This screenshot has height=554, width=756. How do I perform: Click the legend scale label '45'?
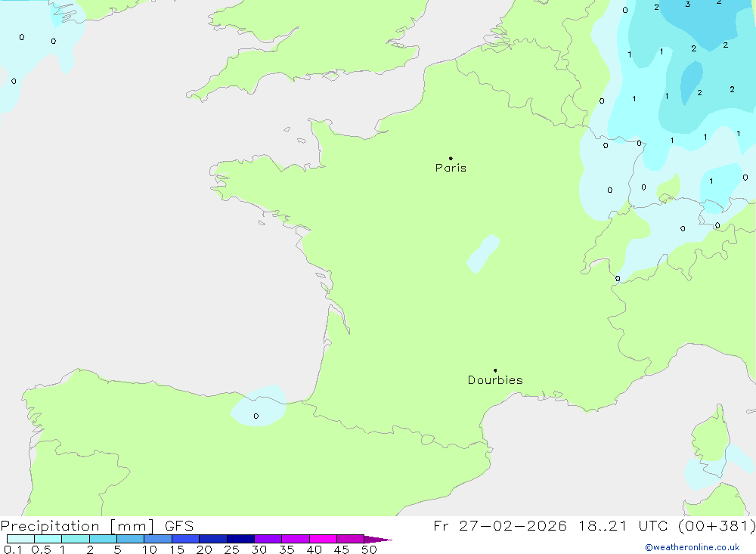(x=342, y=549)
